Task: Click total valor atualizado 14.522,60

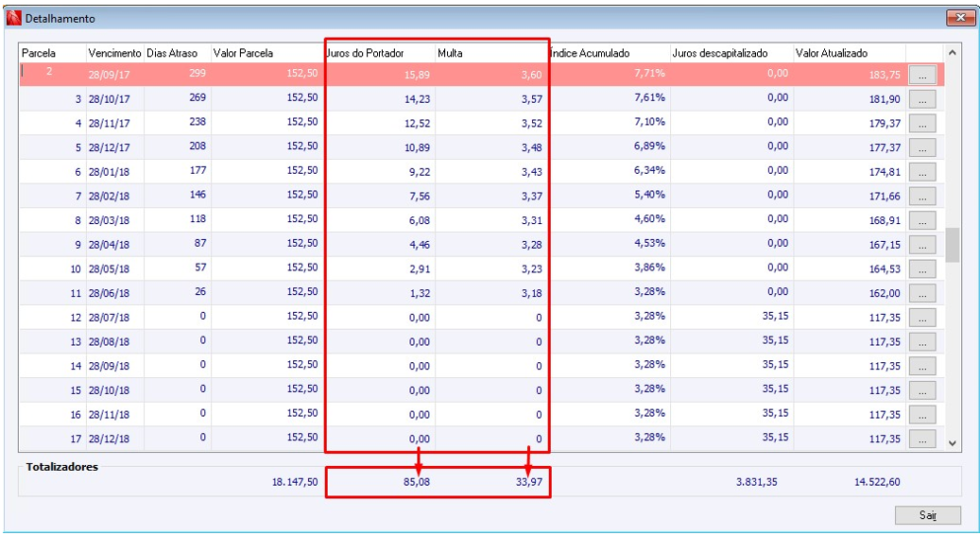Action: pos(877,482)
